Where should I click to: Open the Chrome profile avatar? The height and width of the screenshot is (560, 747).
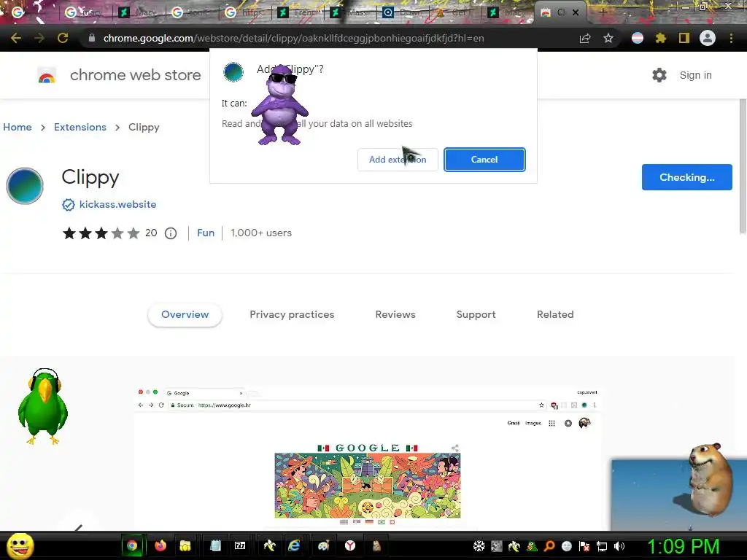(x=708, y=38)
